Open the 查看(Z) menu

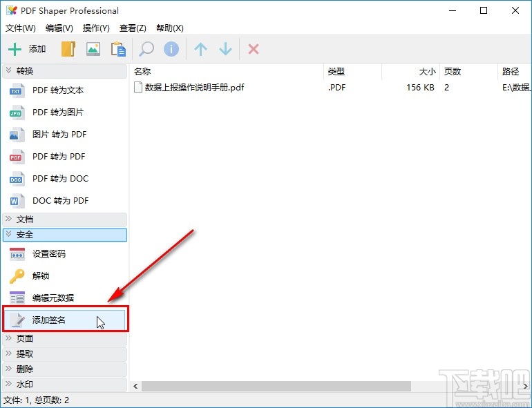pyautogui.click(x=133, y=28)
